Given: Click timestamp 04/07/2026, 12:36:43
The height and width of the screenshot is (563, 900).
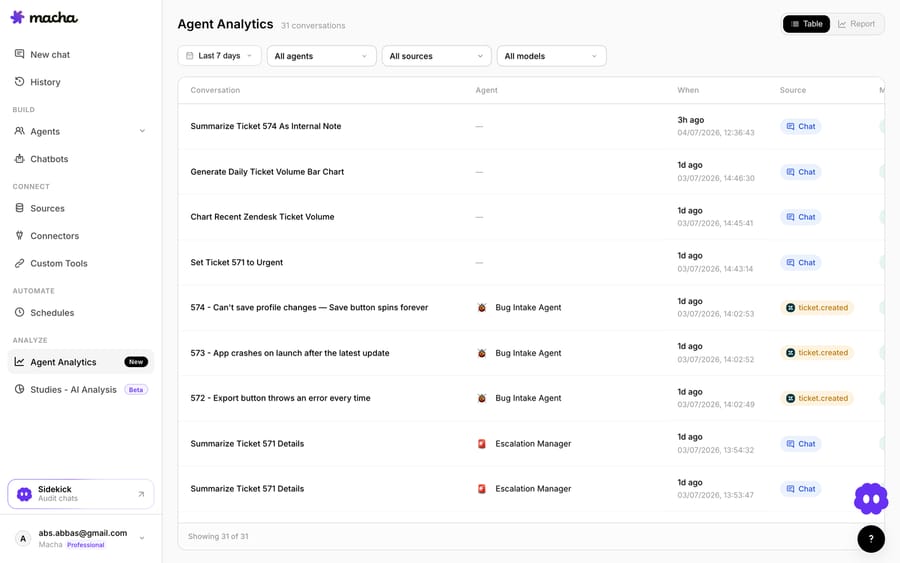Looking at the screenshot, I should pos(716,133).
